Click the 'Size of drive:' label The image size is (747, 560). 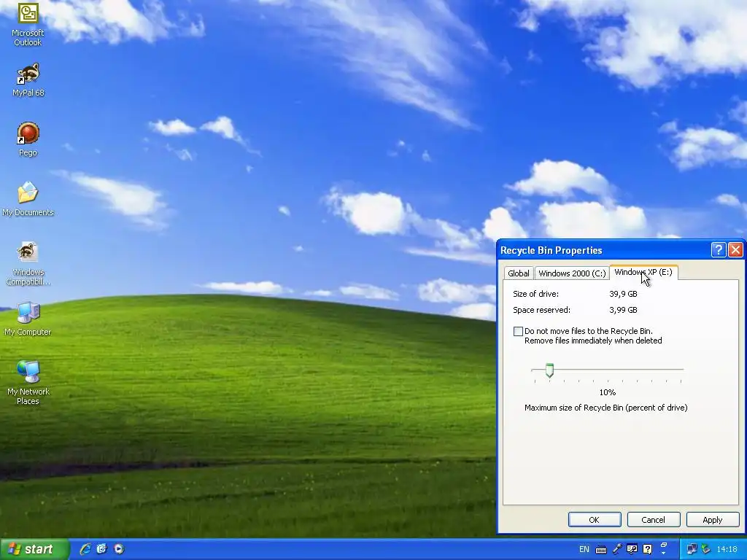536,294
